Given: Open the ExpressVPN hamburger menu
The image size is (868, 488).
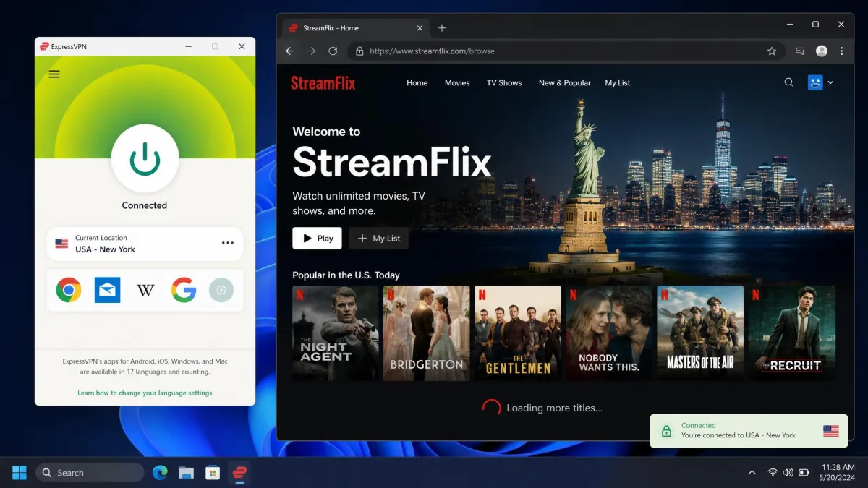Looking at the screenshot, I should point(54,74).
